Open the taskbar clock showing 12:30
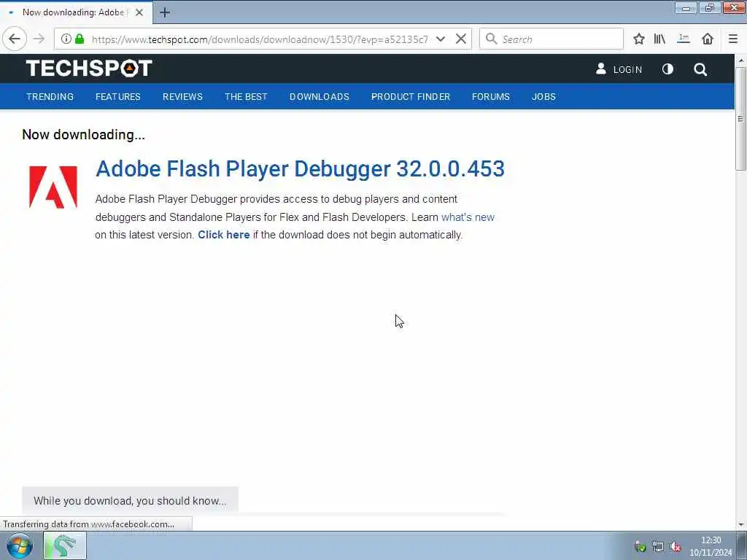 (x=711, y=546)
